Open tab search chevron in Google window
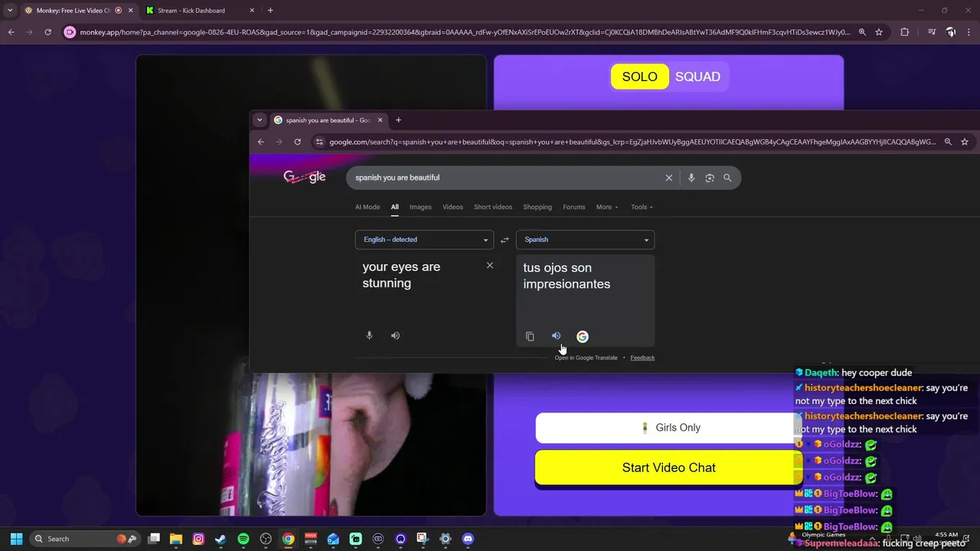Viewport: 980px width, 551px height. [x=260, y=119]
